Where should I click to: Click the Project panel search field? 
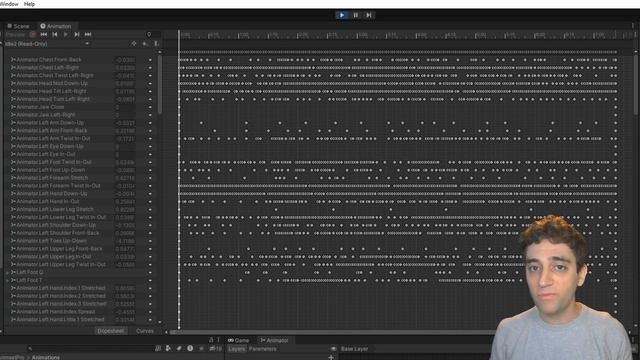coord(90,349)
